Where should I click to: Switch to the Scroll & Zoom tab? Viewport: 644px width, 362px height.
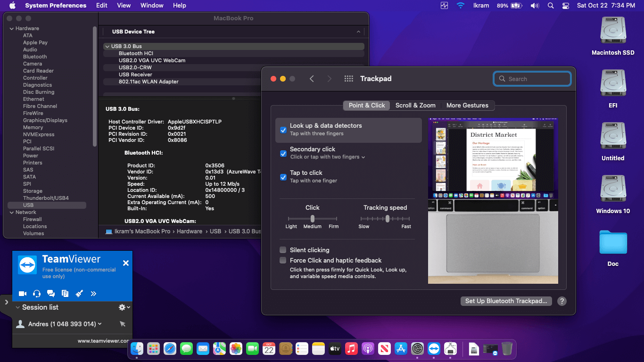415,105
